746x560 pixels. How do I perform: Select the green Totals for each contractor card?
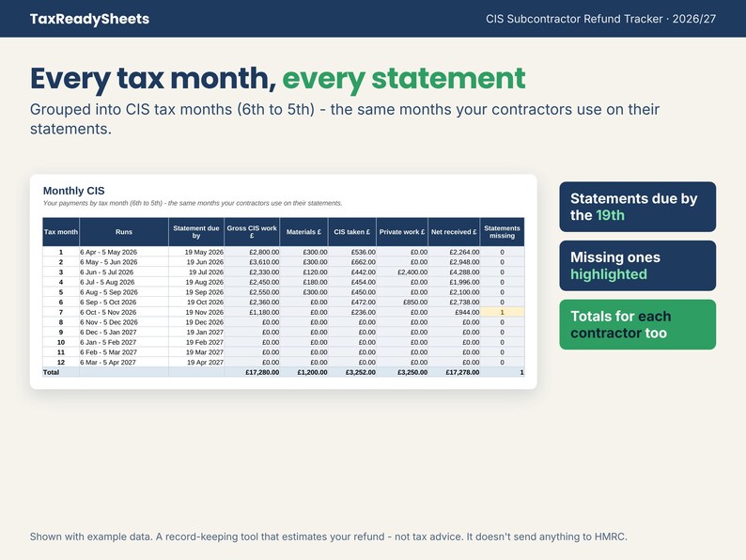(638, 324)
